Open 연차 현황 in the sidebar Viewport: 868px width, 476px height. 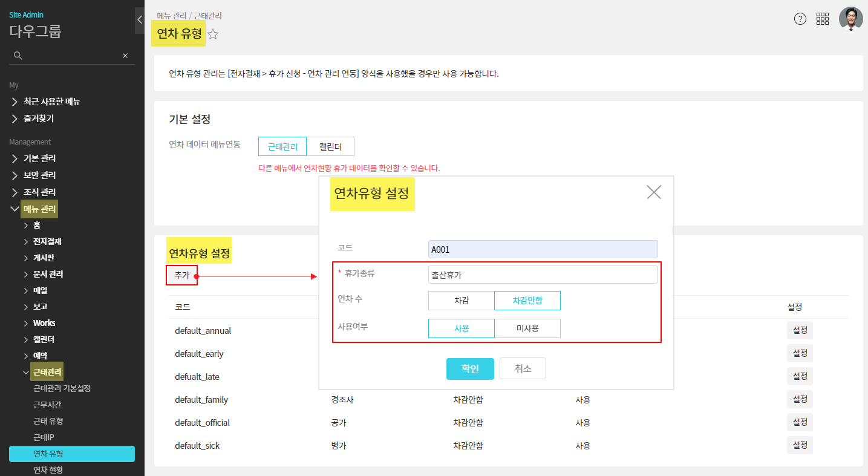click(x=48, y=469)
